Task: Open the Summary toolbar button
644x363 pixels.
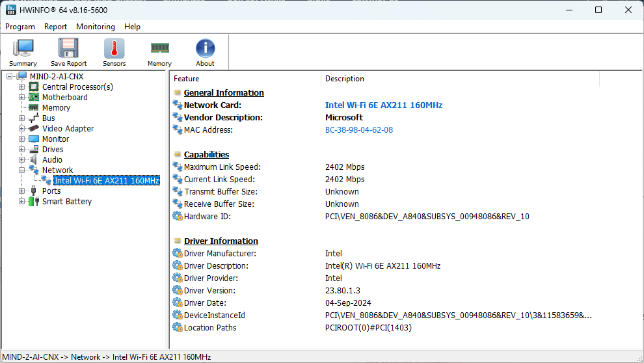Action: 23,52
